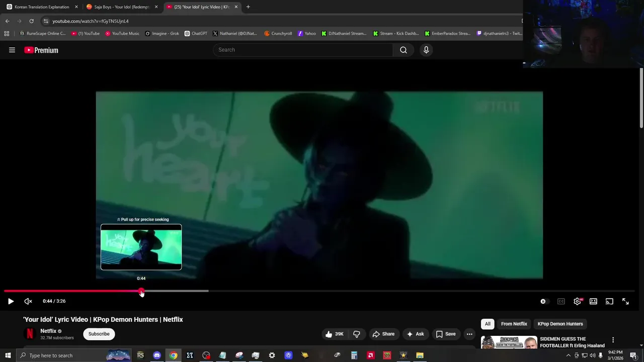Open the RuneScape Online bookmark

(x=42, y=34)
